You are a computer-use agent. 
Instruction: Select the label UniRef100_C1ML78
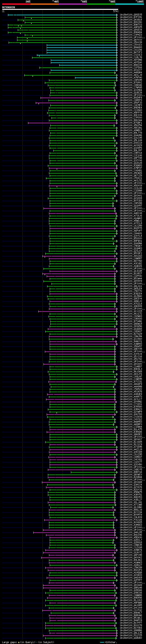tap(131, 58)
